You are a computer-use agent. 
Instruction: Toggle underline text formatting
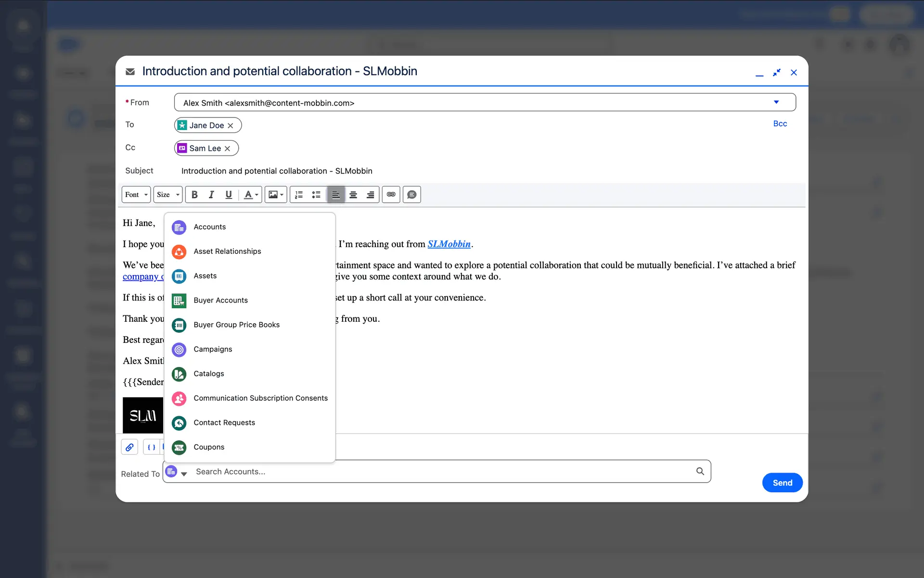pyautogui.click(x=229, y=195)
